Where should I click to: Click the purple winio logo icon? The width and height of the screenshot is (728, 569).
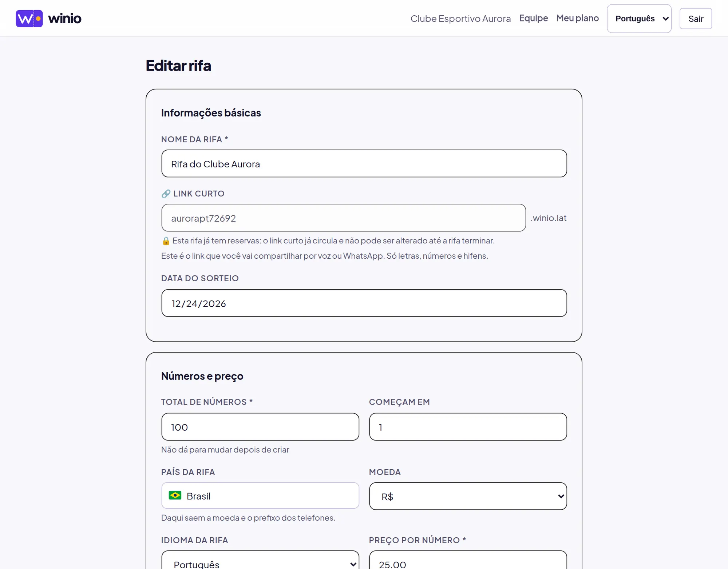tap(29, 19)
